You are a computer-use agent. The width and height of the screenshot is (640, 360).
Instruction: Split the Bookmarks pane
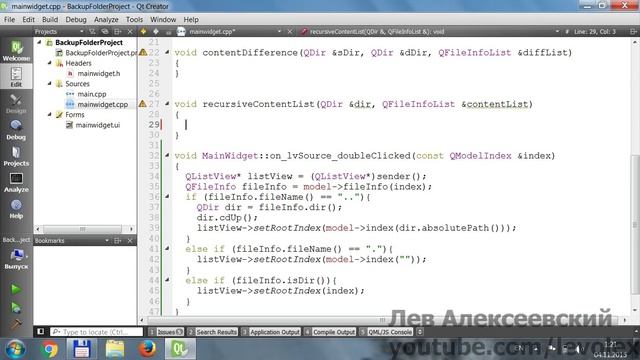pyautogui.click(x=118, y=240)
